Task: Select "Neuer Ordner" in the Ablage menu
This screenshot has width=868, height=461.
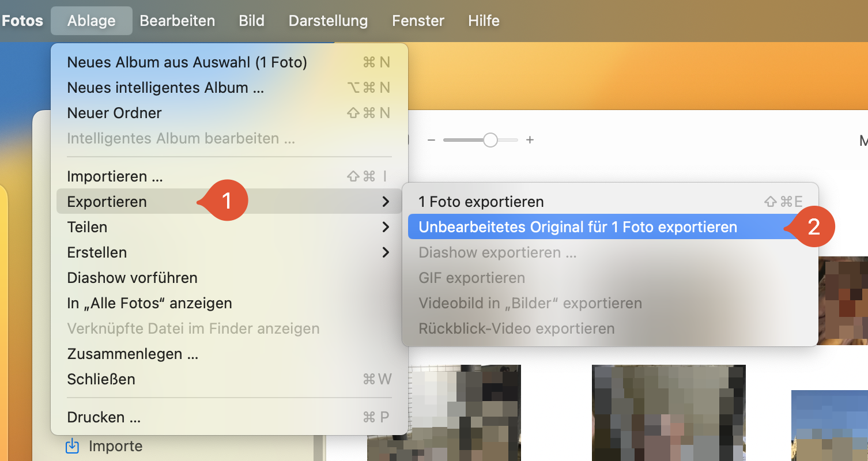Action: point(114,112)
